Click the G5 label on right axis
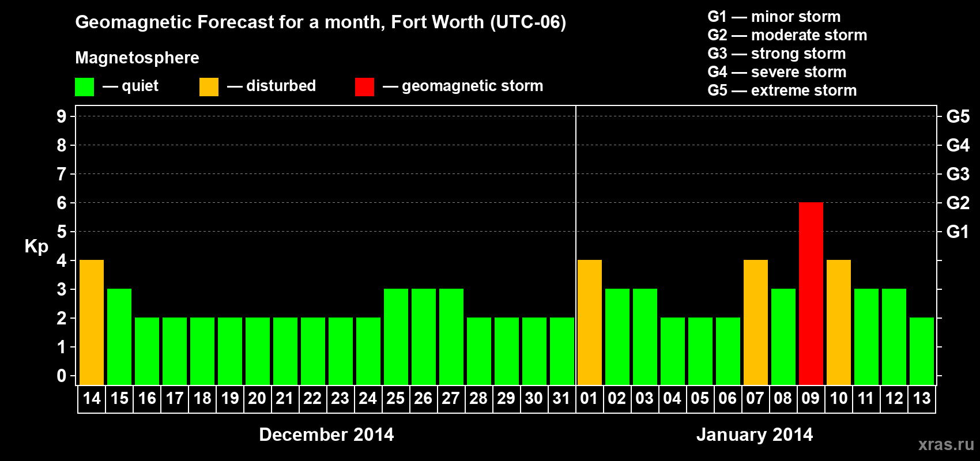 pyautogui.click(x=958, y=116)
